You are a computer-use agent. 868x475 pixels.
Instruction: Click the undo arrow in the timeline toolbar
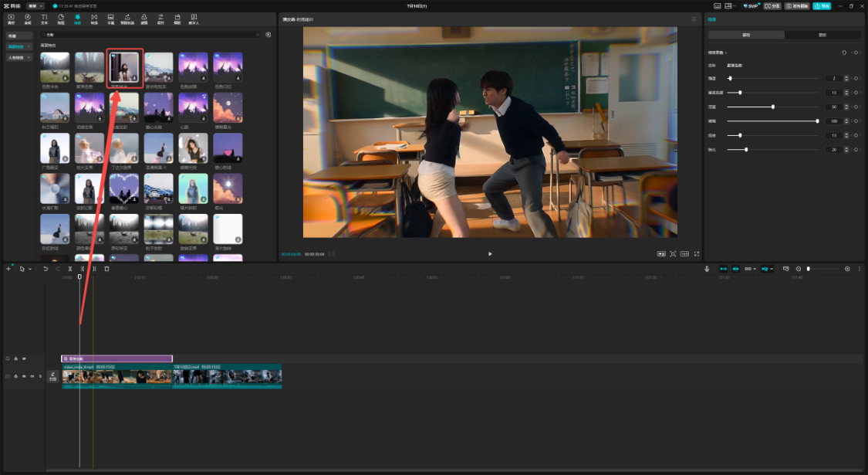46,269
